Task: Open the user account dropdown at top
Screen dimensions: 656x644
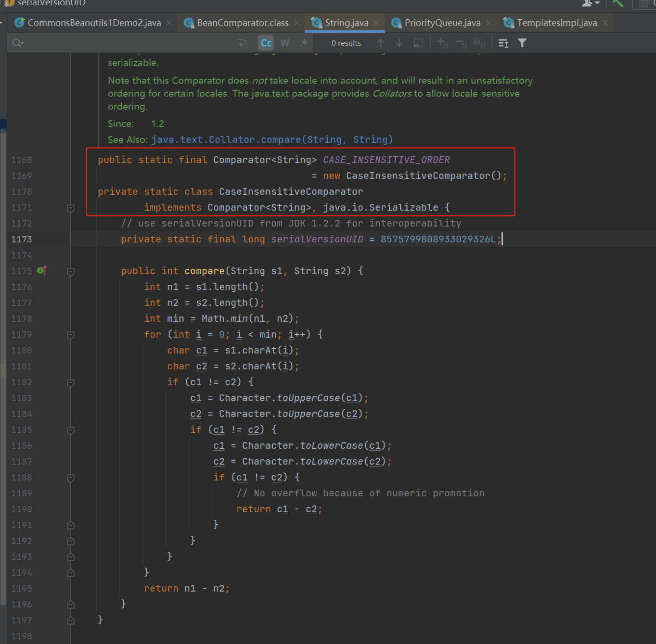Action: 591,3
